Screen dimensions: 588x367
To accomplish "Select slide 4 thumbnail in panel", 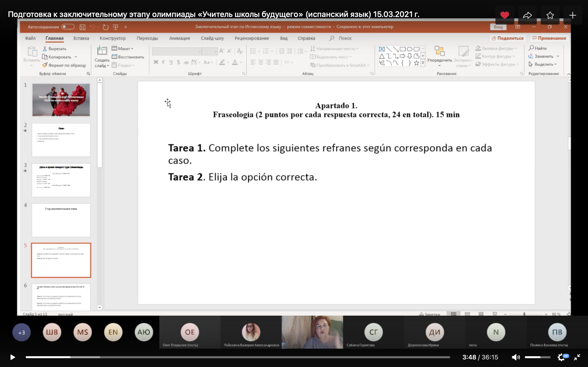I will click(x=61, y=220).
